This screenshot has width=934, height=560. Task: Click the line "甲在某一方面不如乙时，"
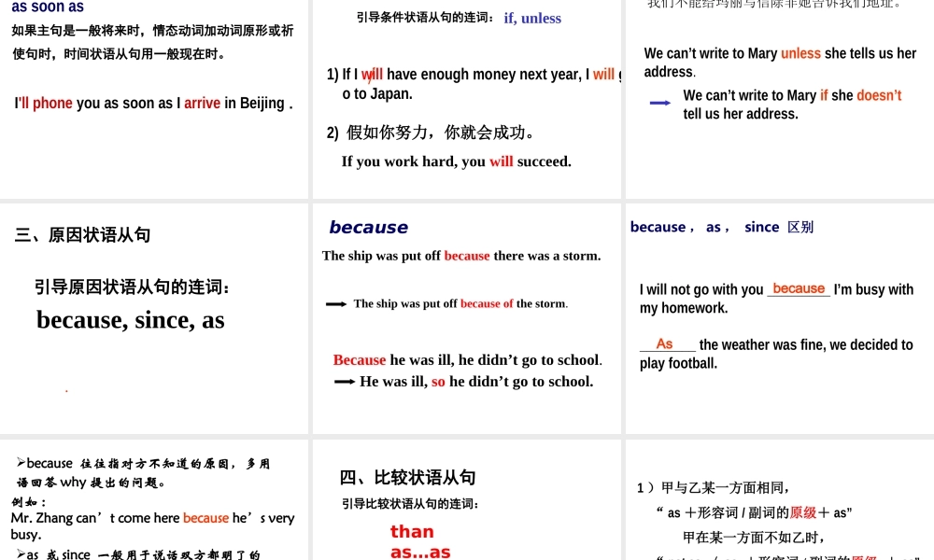(x=755, y=538)
